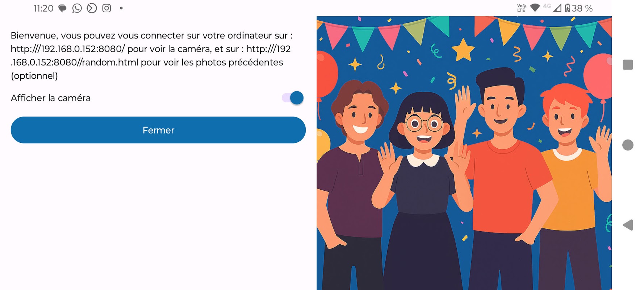Screen dimensions: 644x290
Task: Tap the arrow-circle notification icon
Action: click(x=92, y=8)
